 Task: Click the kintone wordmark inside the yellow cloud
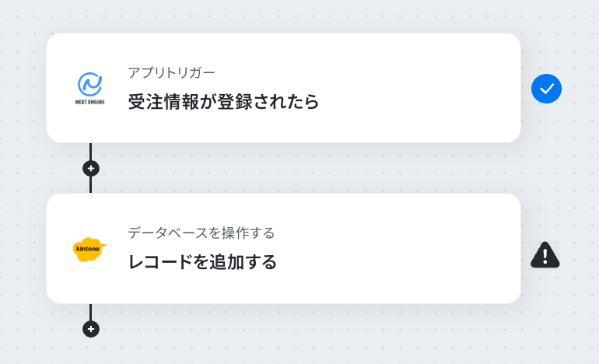click(88, 249)
